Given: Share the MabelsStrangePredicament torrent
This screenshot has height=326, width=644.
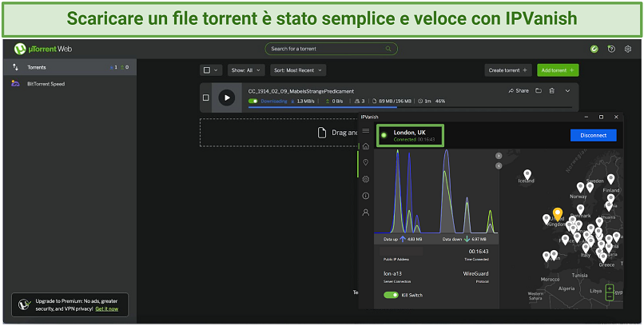Looking at the screenshot, I should click(519, 91).
